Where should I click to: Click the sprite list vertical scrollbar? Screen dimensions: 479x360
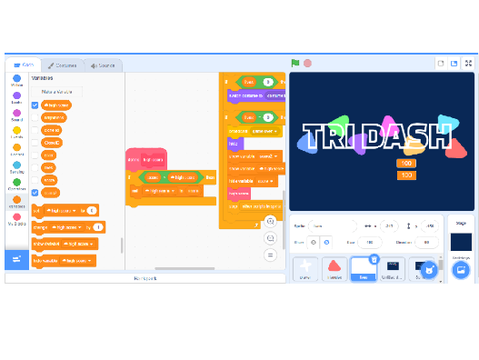click(x=440, y=265)
